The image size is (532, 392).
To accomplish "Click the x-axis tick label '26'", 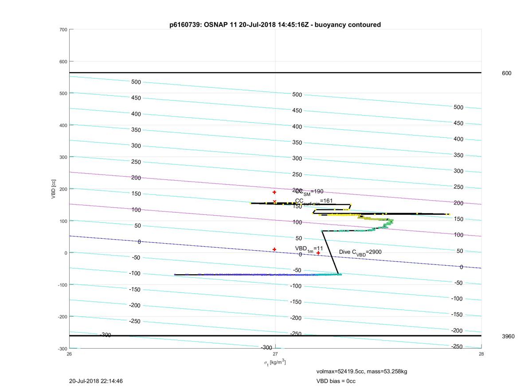I will pyautogui.click(x=69, y=354).
